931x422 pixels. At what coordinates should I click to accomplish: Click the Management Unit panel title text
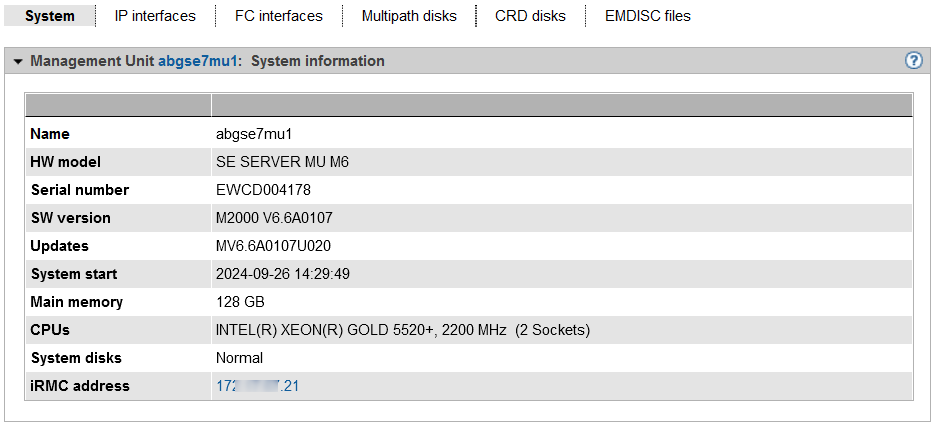coord(93,61)
